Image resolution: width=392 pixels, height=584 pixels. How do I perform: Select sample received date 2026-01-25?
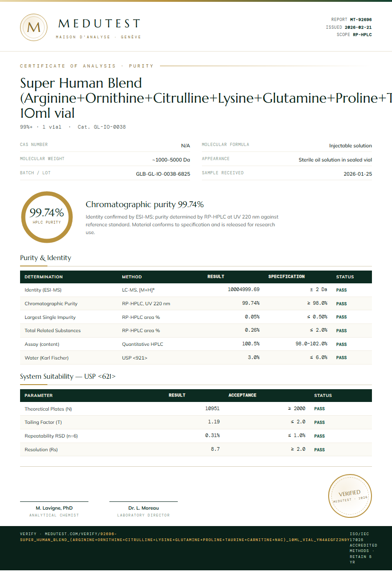tap(358, 174)
